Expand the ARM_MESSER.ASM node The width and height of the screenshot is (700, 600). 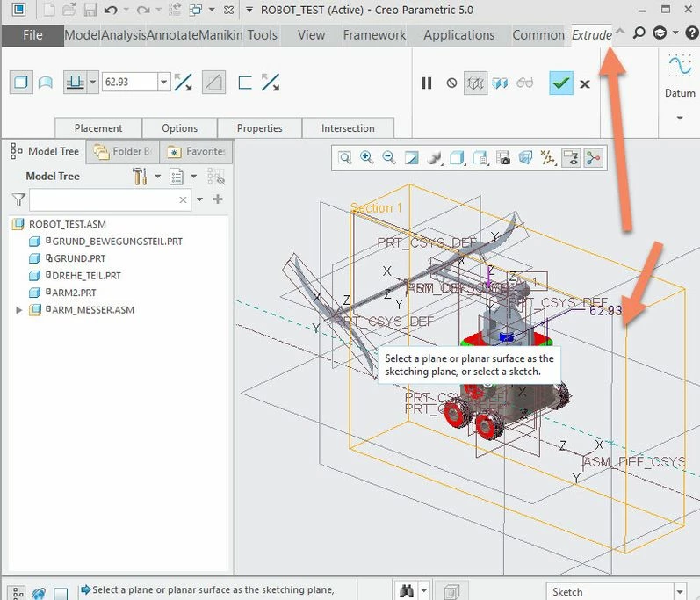pos(18,310)
